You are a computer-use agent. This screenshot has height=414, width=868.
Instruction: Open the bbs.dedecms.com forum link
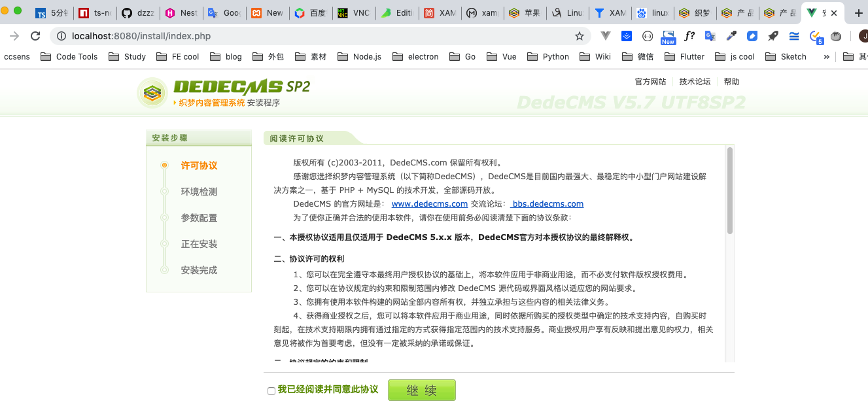coord(547,204)
